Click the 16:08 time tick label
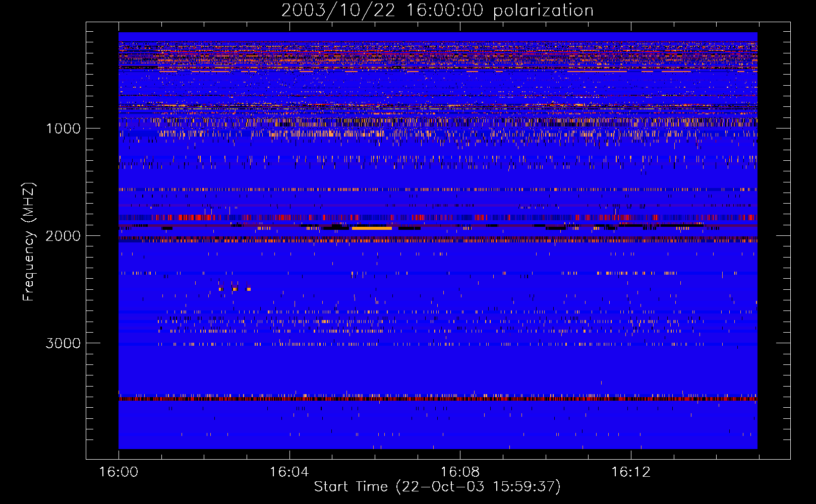Viewport: 816px width, 504px height. click(x=460, y=472)
